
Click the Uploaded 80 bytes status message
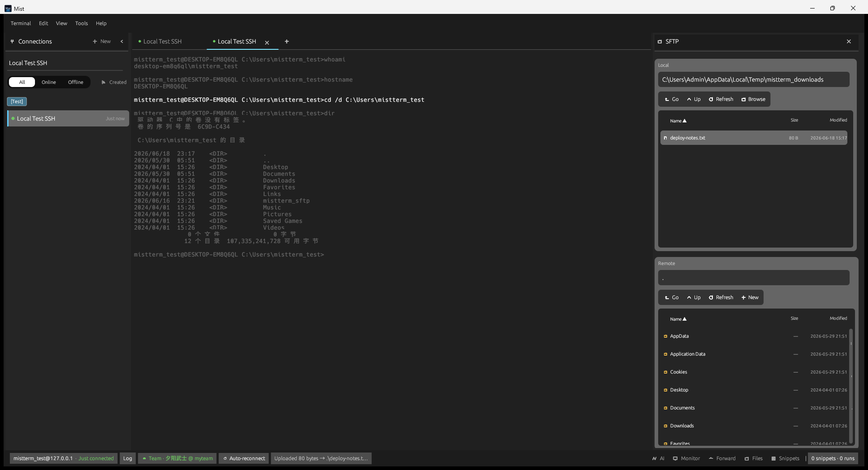pyautogui.click(x=321, y=458)
